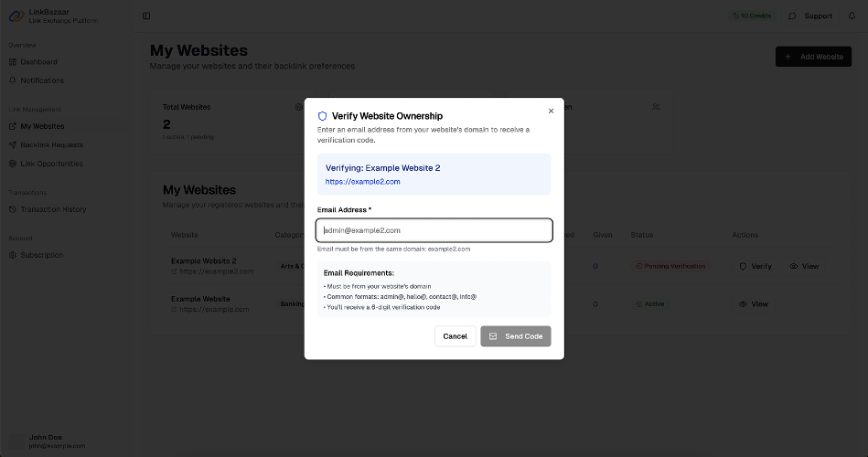868x457 pixels.
Task: Click the Pending Verification status badge
Action: [x=671, y=266]
